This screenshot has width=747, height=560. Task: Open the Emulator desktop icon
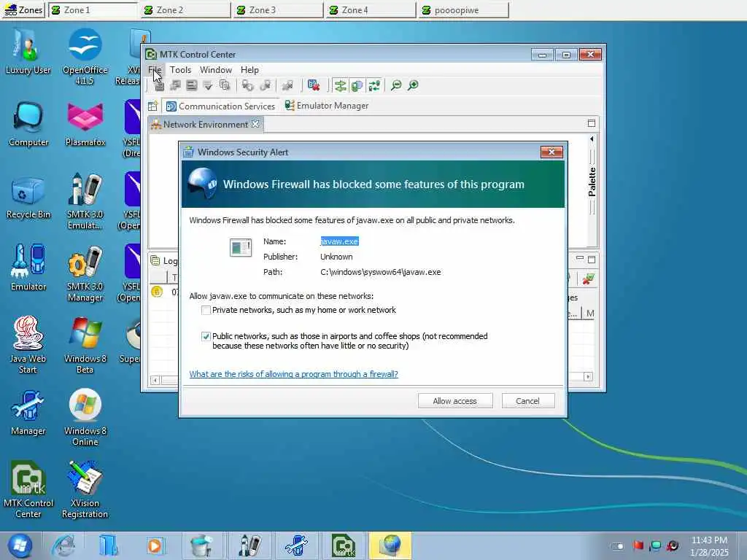click(x=28, y=268)
